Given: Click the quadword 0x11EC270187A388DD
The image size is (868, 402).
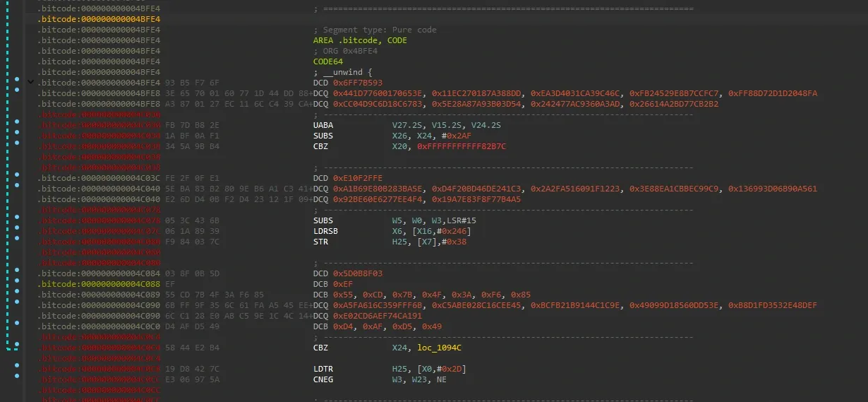Looking at the screenshot, I should tap(476, 93).
